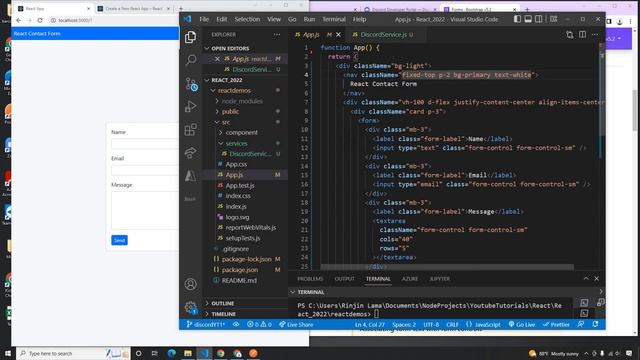This screenshot has height=360, width=640.
Task: Open the Live Share activity icon
Action: click(x=191, y=153)
